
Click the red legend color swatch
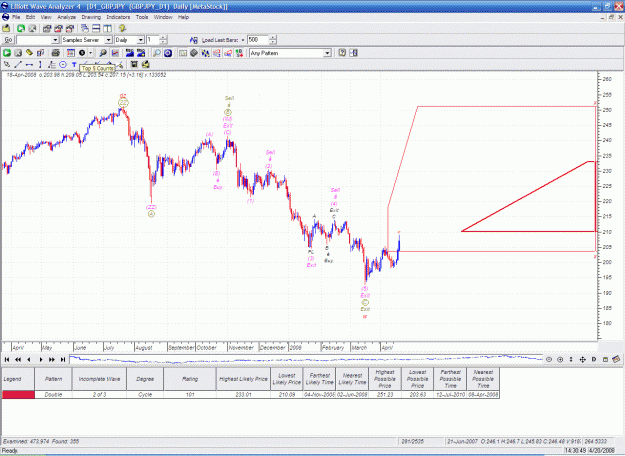tap(18, 395)
